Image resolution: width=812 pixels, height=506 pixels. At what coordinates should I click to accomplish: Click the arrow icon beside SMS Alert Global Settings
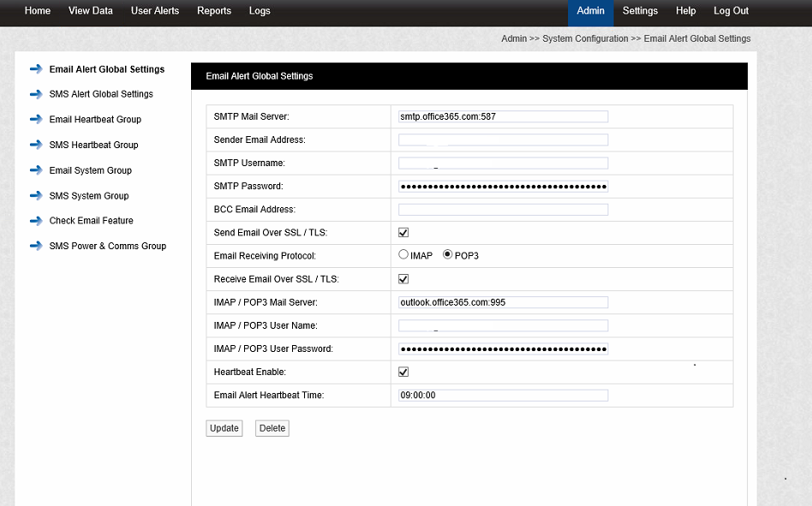point(36,94)
